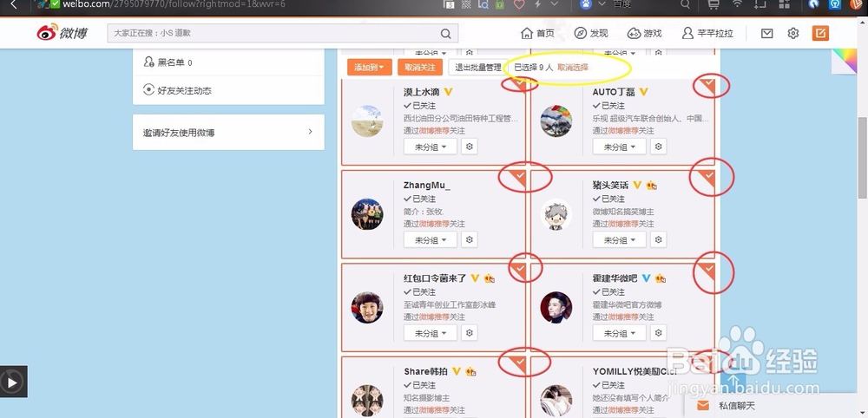Click the browser address bar URL
Viewport: 868px width, 418px height.
pos(174,4)
